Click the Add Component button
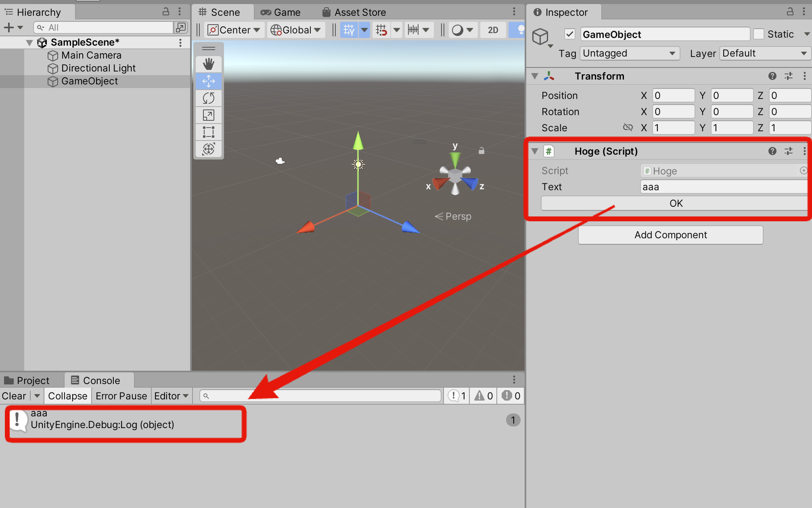Image resolution: width=812 pixels, height=508 pixels. point(670,235)
